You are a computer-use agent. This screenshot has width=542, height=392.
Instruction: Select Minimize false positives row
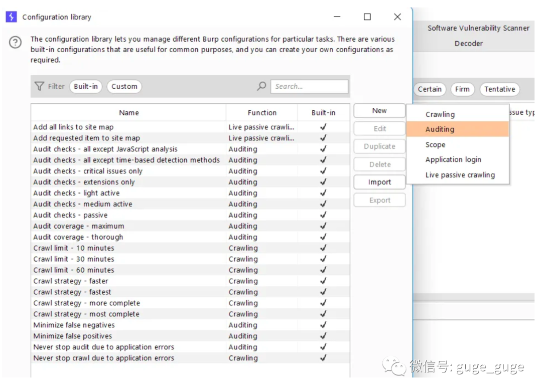[190, 336]
